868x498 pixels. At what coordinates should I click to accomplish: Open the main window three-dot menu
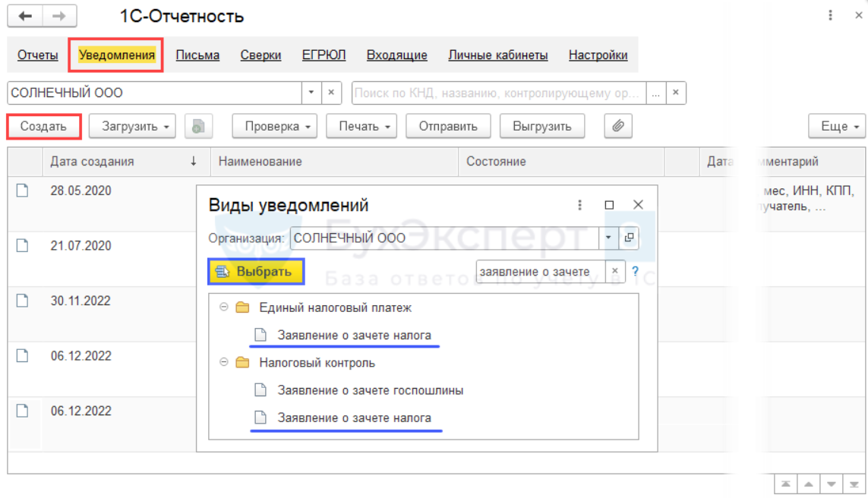tap(830, 15)
